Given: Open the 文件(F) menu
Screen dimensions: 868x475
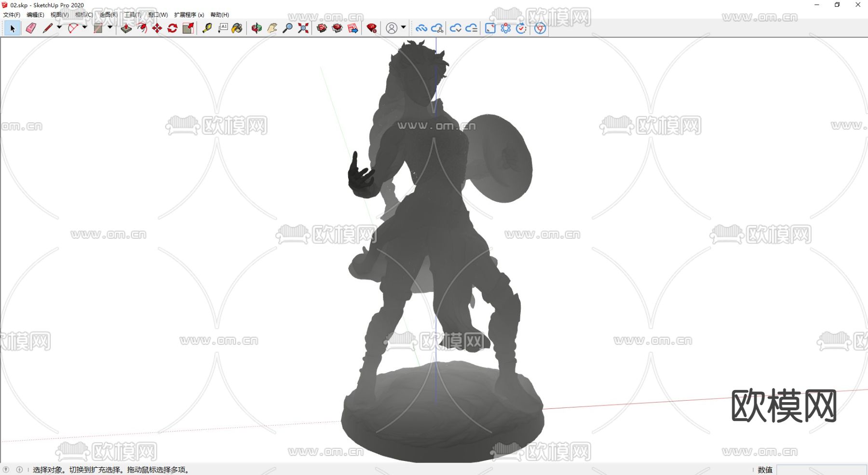Looking at the screenshot, I should pos(12,15).
